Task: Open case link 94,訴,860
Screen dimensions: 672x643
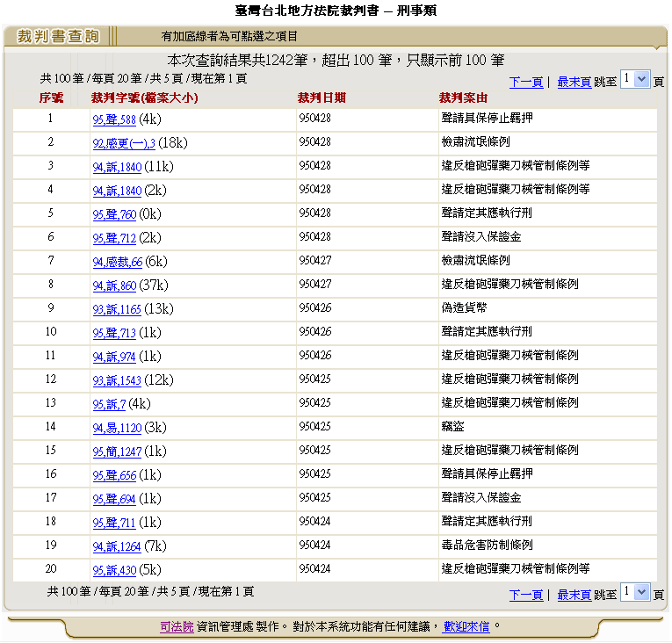Action: click(x=114, y=285)
